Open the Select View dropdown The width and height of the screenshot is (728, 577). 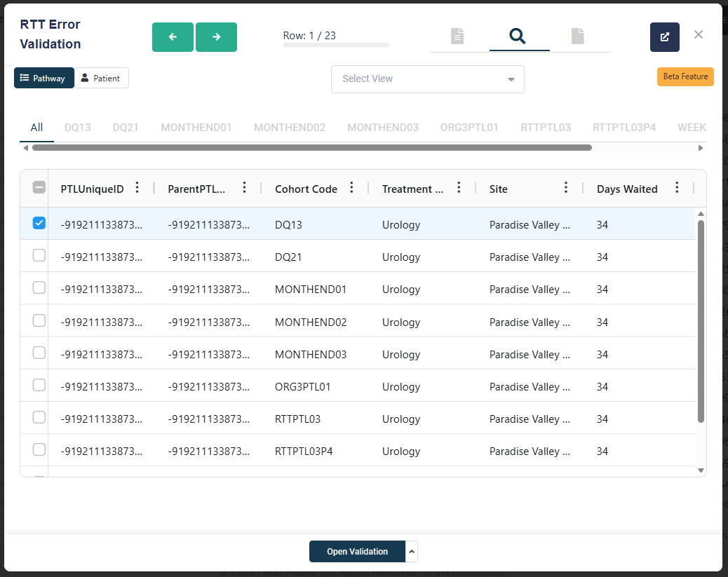point(427,79)
